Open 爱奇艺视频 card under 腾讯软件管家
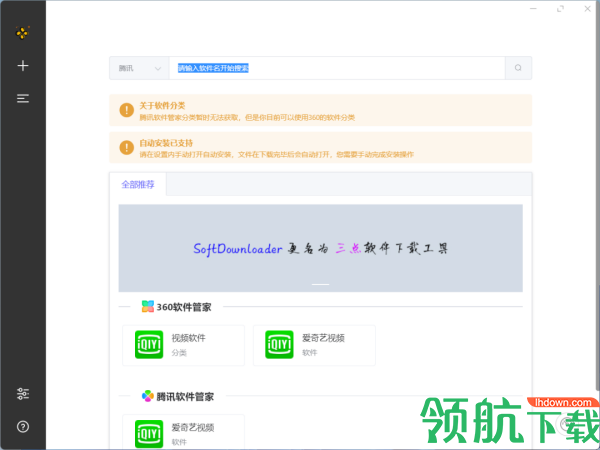The height and width of the screenshot is (450, 600). click(x=183, y=432)
